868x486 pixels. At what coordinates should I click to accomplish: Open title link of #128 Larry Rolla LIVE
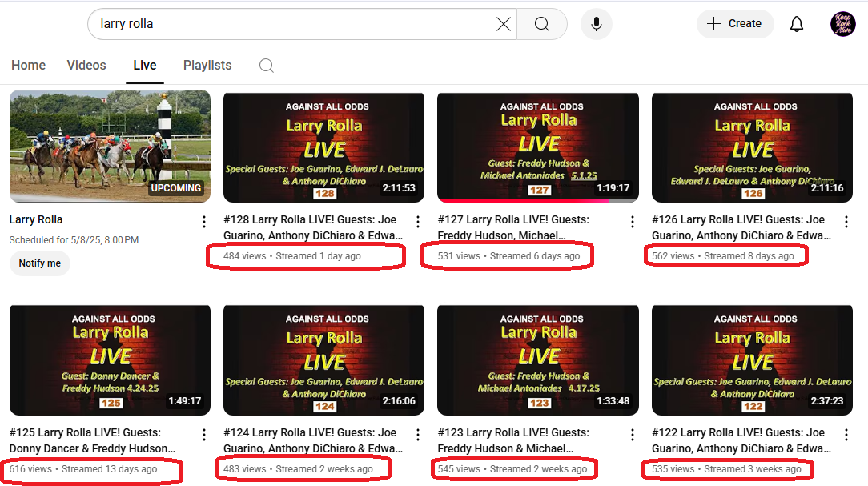point(313,227)
